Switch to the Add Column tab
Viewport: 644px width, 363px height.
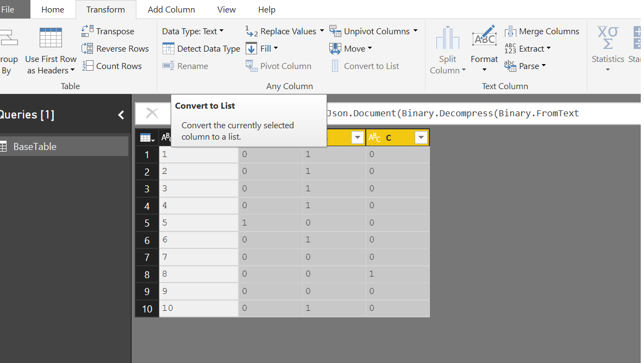click(171, 9)
